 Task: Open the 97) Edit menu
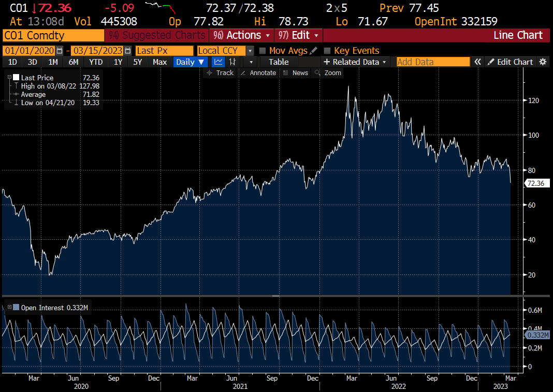click(298, 35)
